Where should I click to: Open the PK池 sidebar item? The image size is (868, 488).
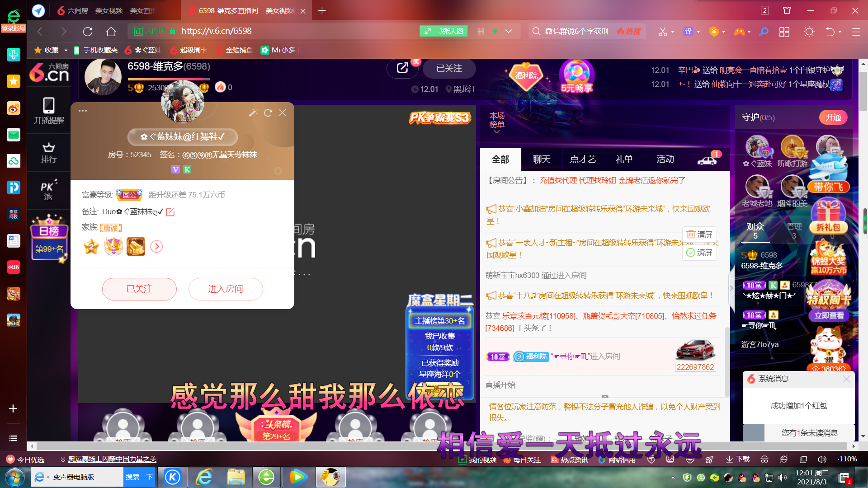click(x=49, y=190)
